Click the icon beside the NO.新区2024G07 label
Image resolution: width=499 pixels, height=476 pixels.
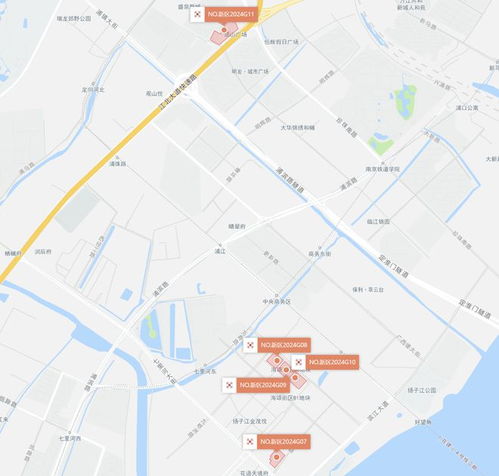click(x=250, y=442)
